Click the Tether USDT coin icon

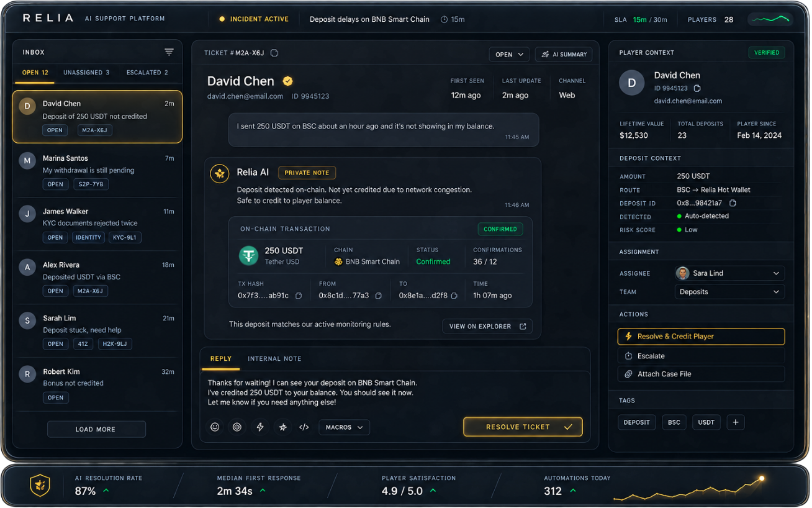[x=249, y=255]
